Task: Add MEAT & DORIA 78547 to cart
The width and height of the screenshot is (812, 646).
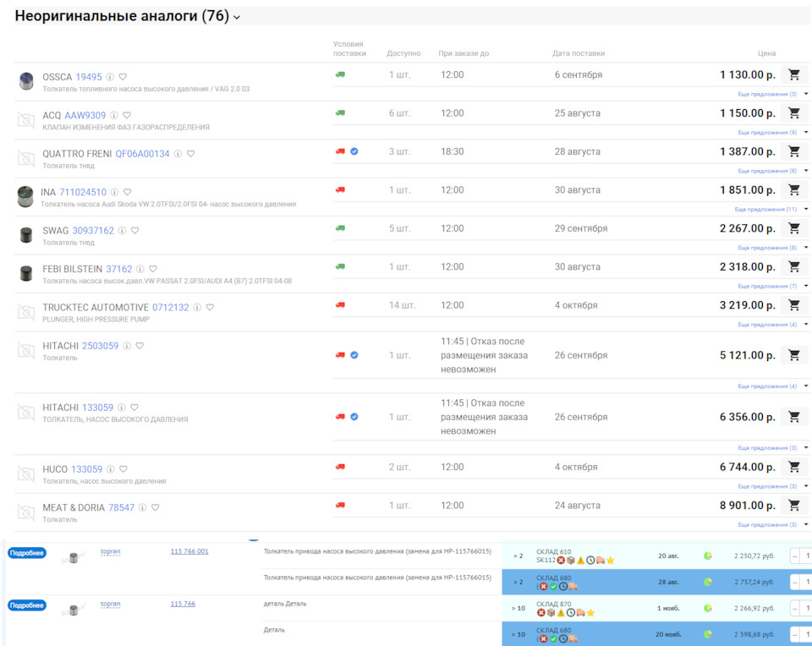Action: [794, 505]
